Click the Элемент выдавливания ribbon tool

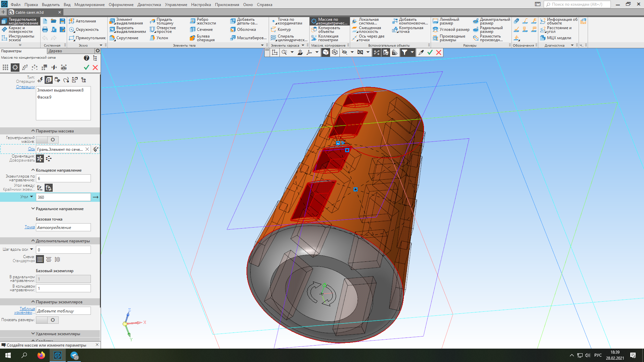click(126, 21)
